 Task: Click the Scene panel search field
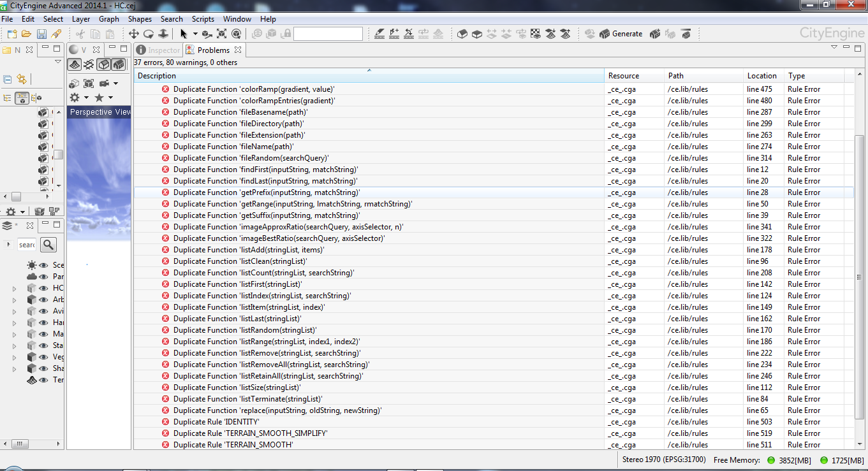[x=27, y=245]
